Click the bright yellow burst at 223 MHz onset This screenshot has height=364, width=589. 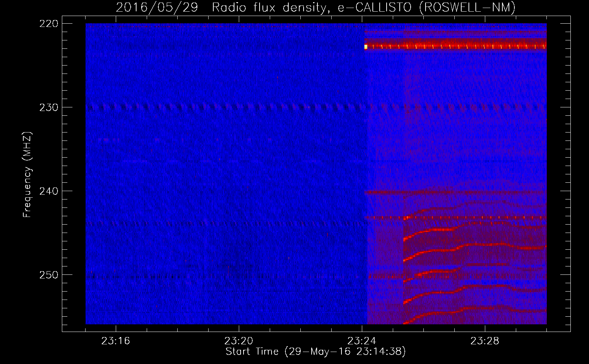coord(366,47)
